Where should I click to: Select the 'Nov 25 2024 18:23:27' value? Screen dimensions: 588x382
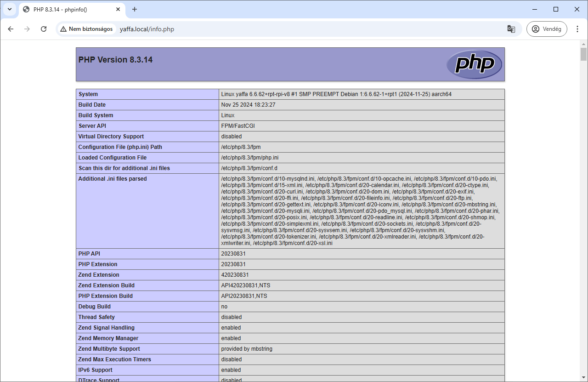[248, 105]
